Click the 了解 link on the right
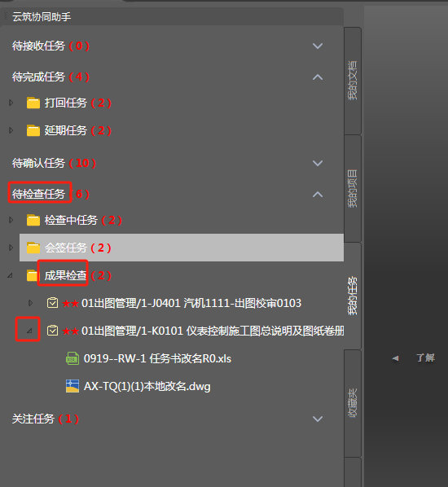Viewport: 448px width, 487px height. pyautogui.click(x=425, y=358)
